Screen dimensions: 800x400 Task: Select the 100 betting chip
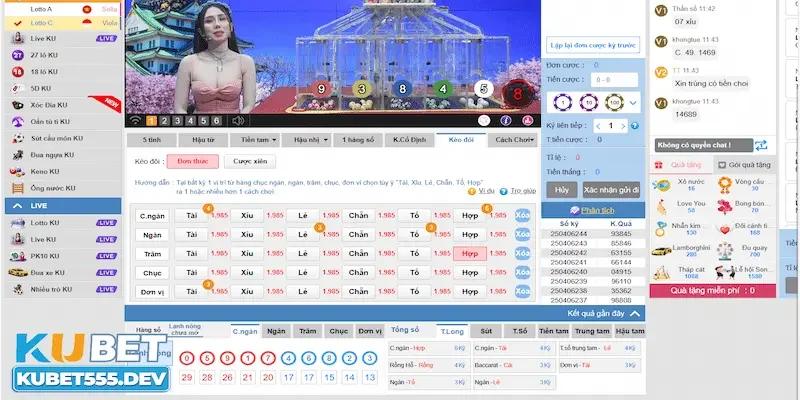614,103
